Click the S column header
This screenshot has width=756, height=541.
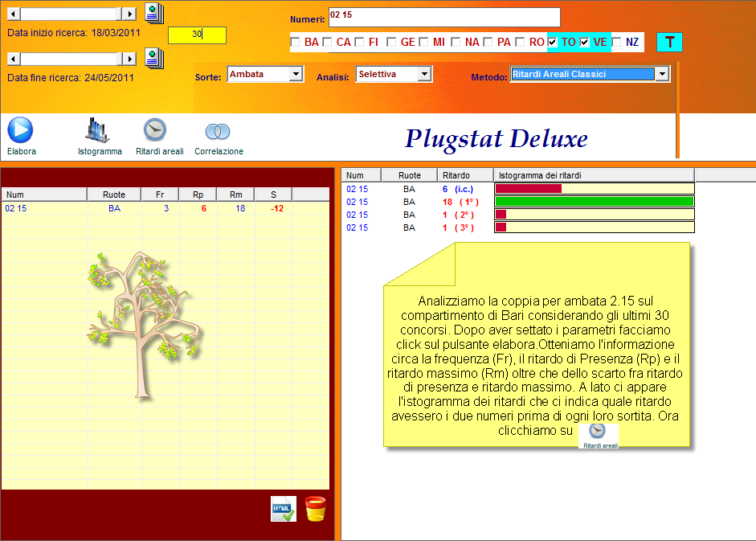pos(273,195)
